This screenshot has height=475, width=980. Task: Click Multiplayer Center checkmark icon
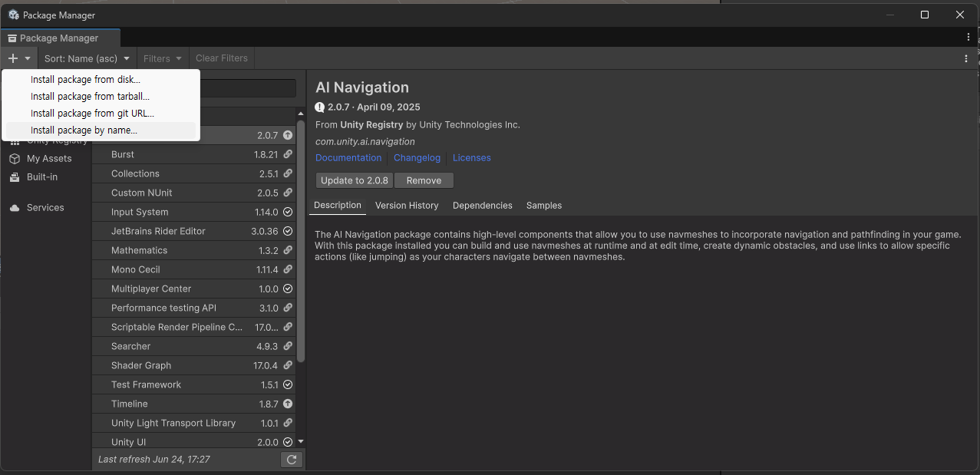pyautogui.click(x=288, y=289)
